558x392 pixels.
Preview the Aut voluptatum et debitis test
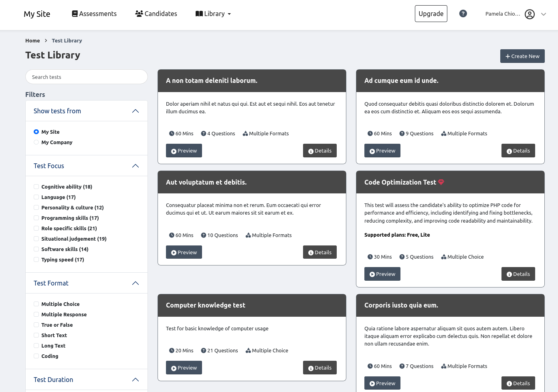[x=184, y=252]
